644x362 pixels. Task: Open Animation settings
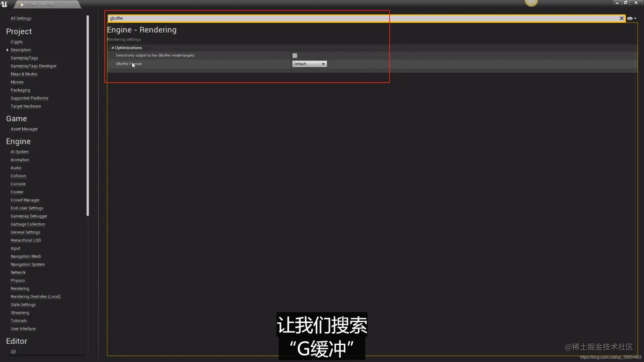pos(20,160)
